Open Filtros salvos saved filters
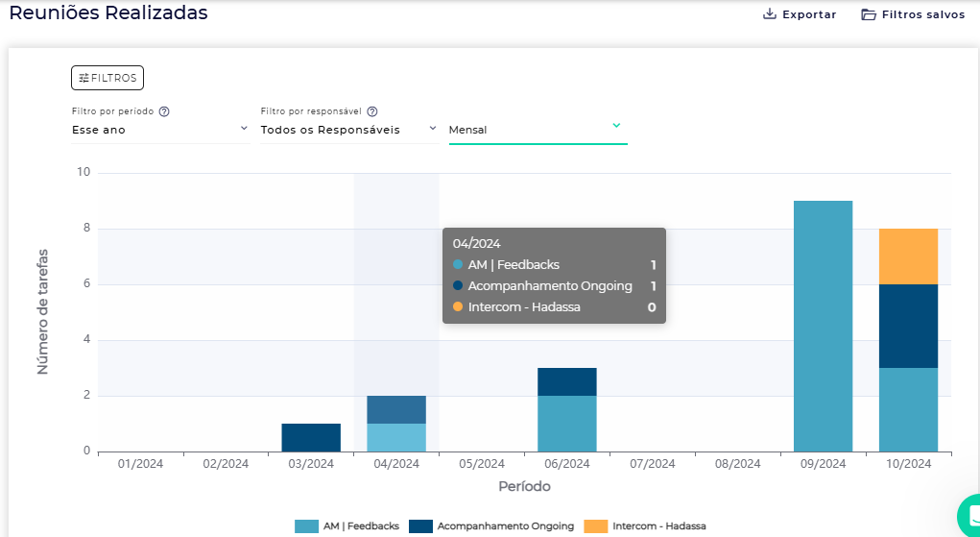980x537 pixels. pos(922,14)
